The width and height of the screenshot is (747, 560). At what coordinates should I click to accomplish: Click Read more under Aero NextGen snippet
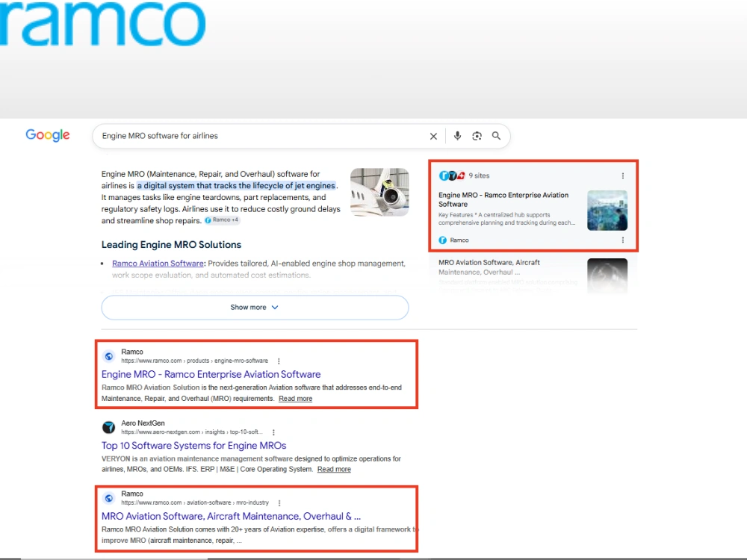[x=334, y=469]
